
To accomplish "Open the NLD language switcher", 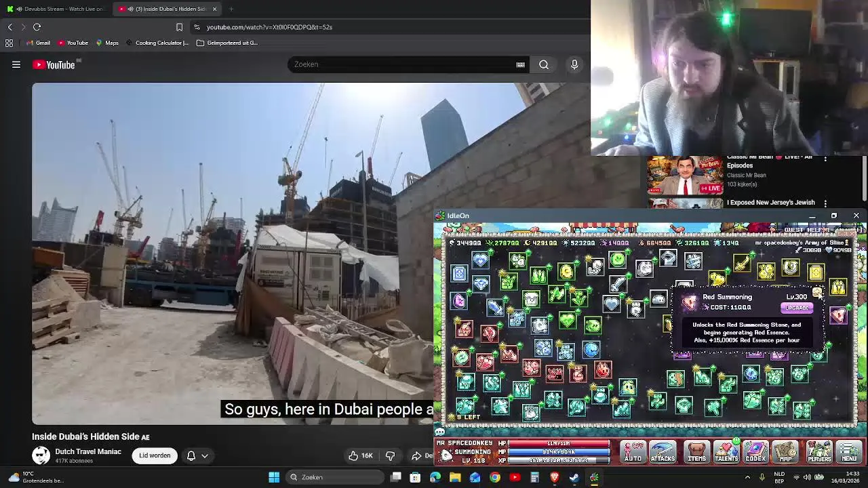I will (779, 477).
